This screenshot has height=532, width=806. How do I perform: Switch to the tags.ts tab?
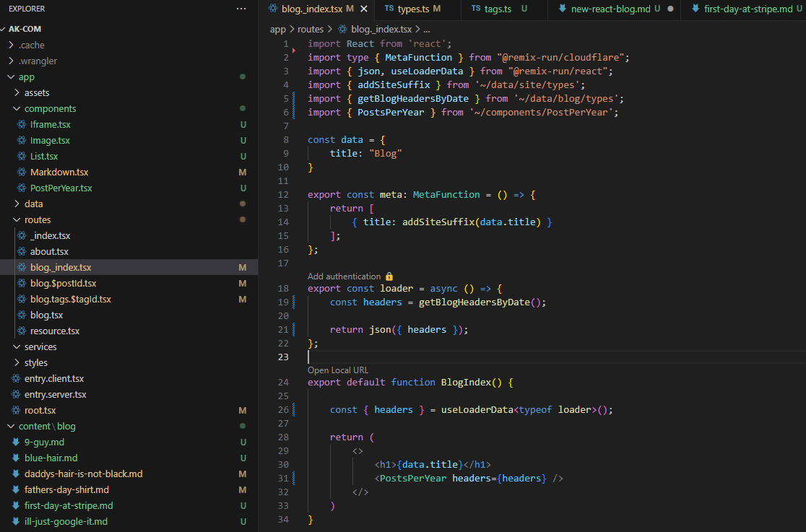[x=498, y=9]
